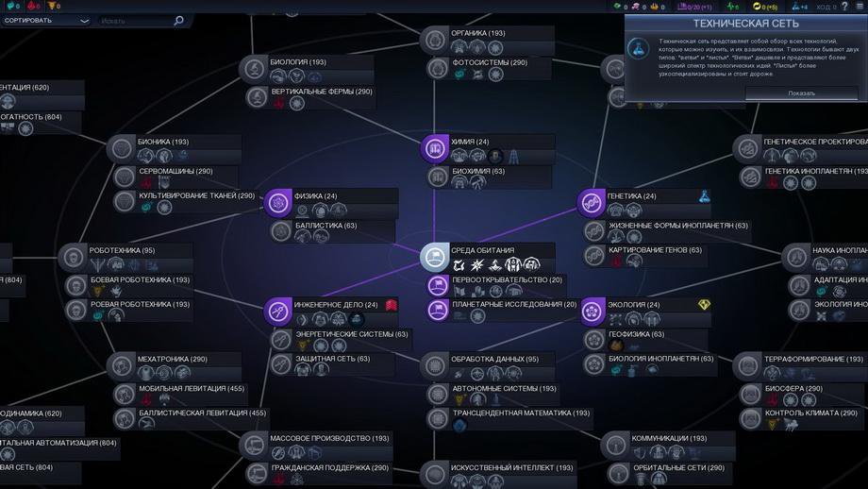Select the Генетика research node icon
Image resolution: width=868 pixels, height=489 pixels.
pyautogui.click(x=591, y=201)
